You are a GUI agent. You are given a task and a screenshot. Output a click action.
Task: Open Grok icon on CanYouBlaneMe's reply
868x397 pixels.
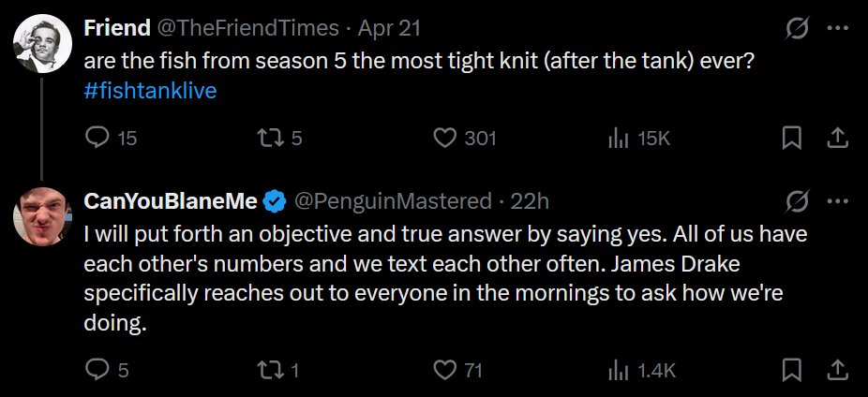tap(798, 200)
